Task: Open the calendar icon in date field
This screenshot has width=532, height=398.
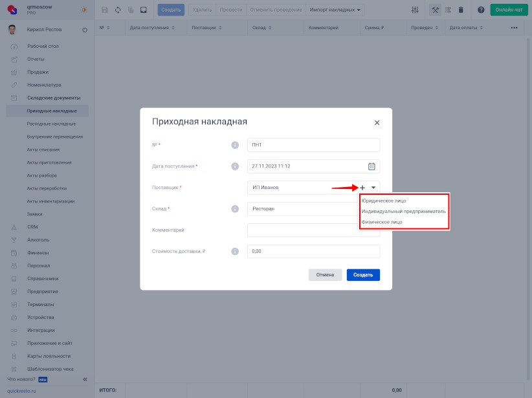Action: click(371, 166)
